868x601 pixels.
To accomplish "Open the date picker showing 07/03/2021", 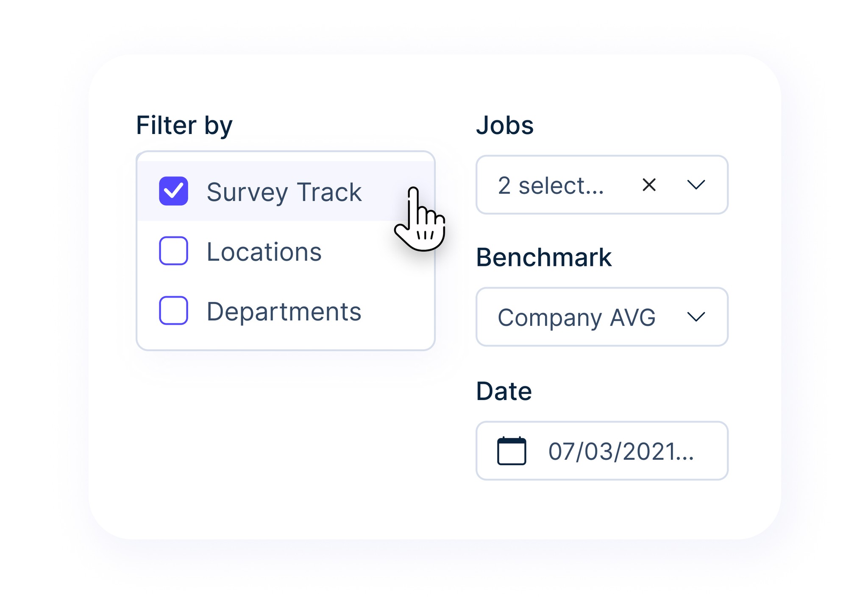I will (602, 451).
